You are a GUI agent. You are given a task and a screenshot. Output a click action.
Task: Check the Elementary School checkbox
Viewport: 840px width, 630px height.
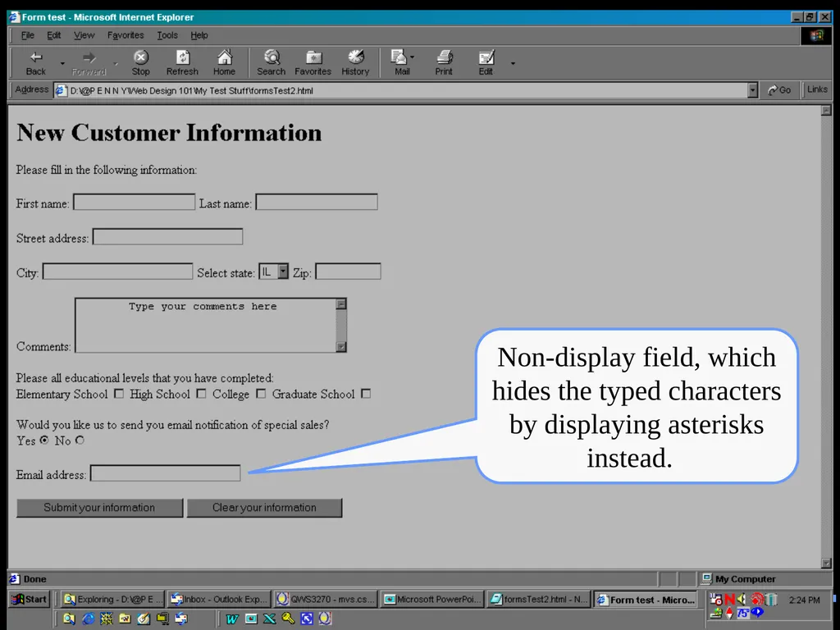(x=119, y=394)
